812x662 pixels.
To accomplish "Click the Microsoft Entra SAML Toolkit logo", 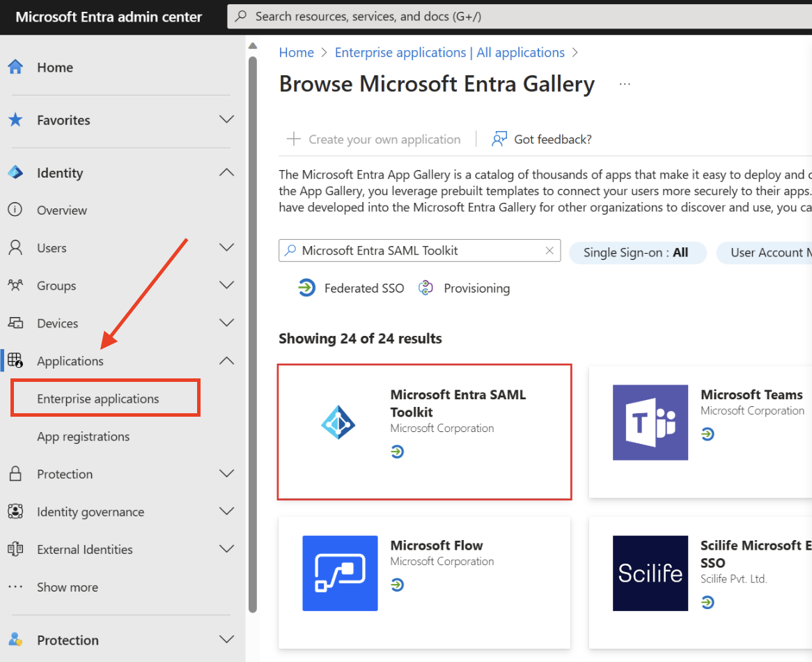I will (338, 423).
